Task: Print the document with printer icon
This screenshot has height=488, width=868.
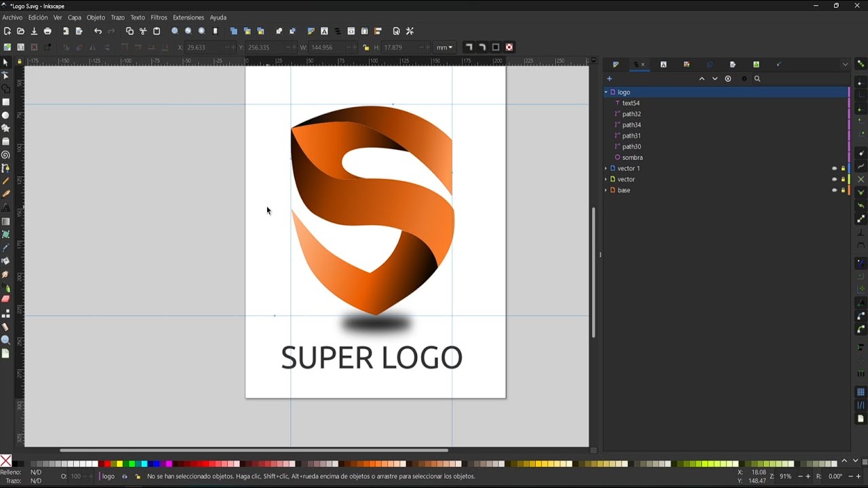Action: pyautogui.click(x=47, y=31)
